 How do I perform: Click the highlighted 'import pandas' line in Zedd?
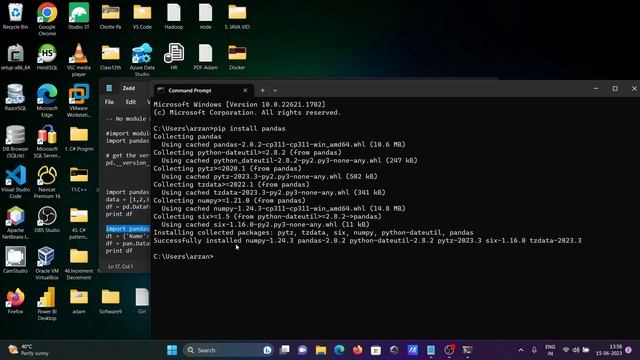coord(128,229)
